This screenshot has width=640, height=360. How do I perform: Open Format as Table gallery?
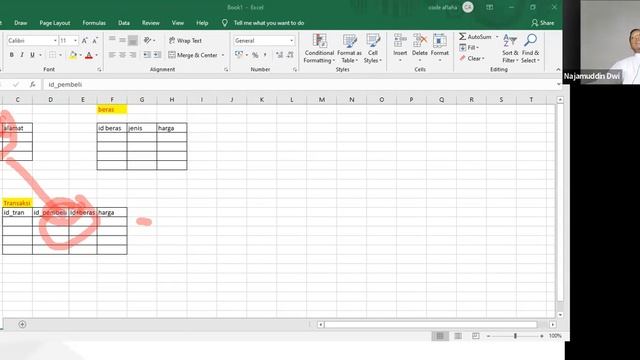tap(349, 48)
